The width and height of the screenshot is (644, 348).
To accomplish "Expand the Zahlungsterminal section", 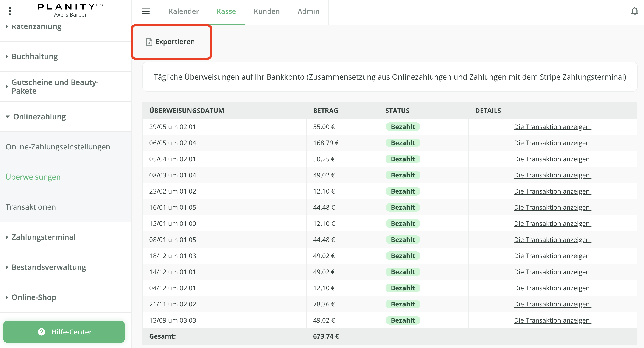I will click(x=43, y=237).
